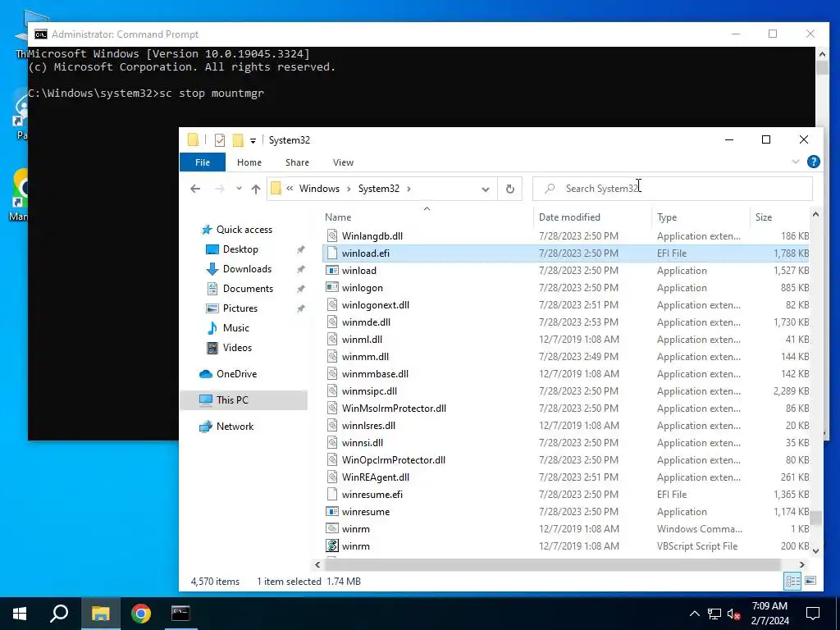Viewport: 840px width, 630px height.
Task: Click the Properties quick access toolbar icon
Action: pos(220,140)
